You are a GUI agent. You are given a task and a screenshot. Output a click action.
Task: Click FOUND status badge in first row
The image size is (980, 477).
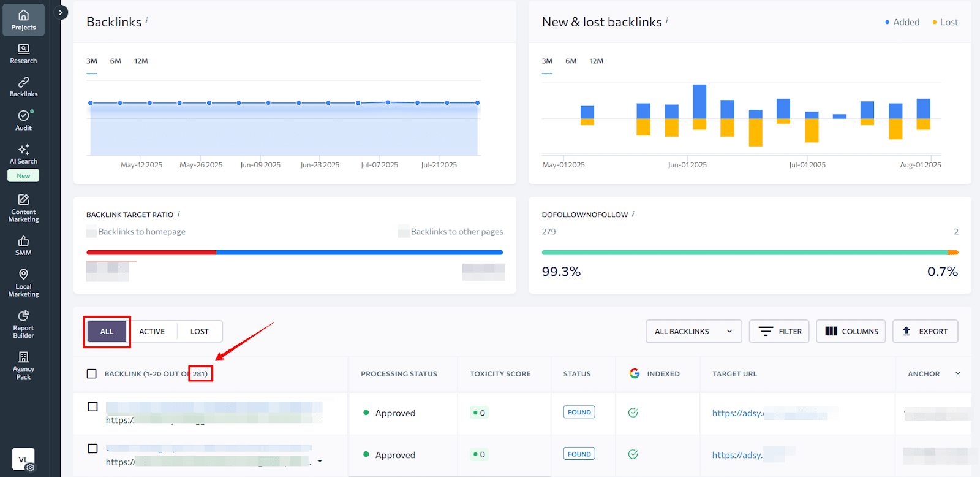(x=579, y=413)
